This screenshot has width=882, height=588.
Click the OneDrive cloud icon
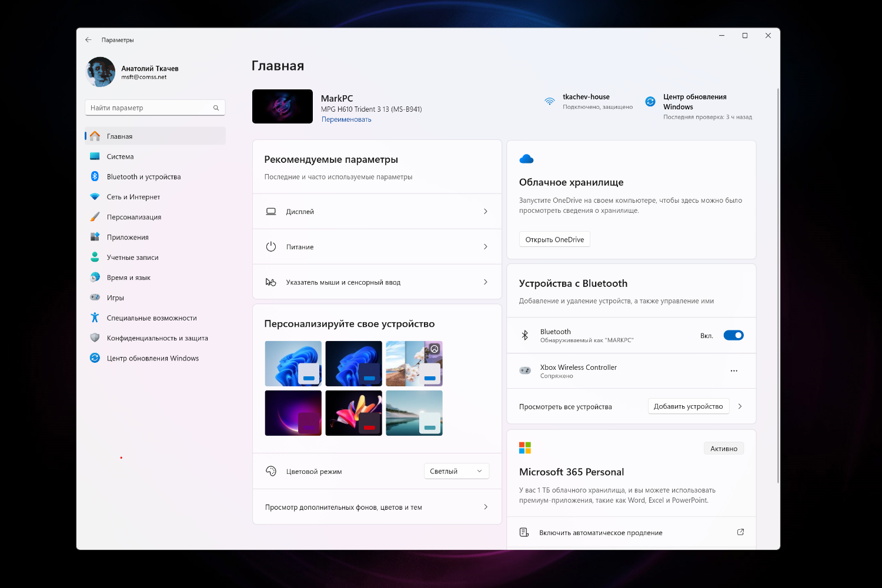526,159
